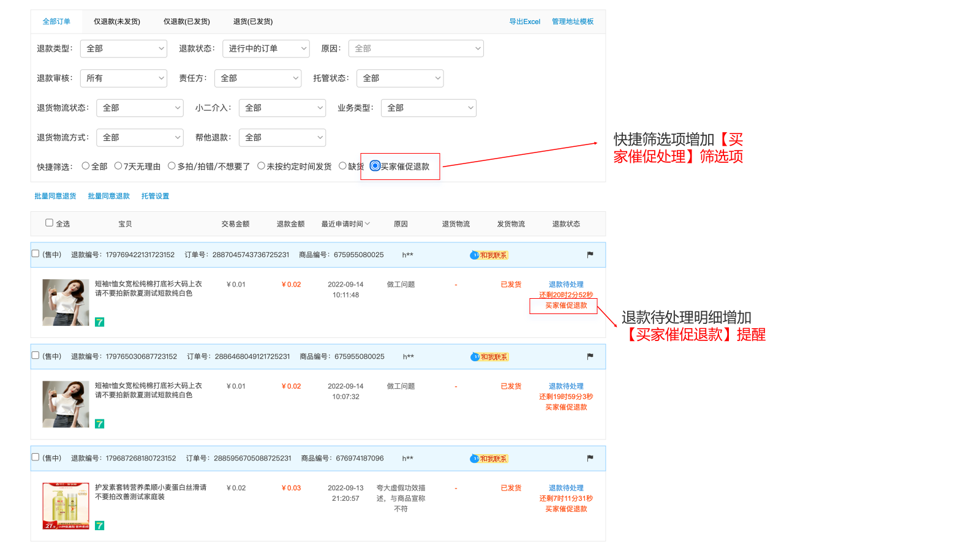Open chat via first order's 和我联系 icon
980x551 pixels.
tap(488, 255)
